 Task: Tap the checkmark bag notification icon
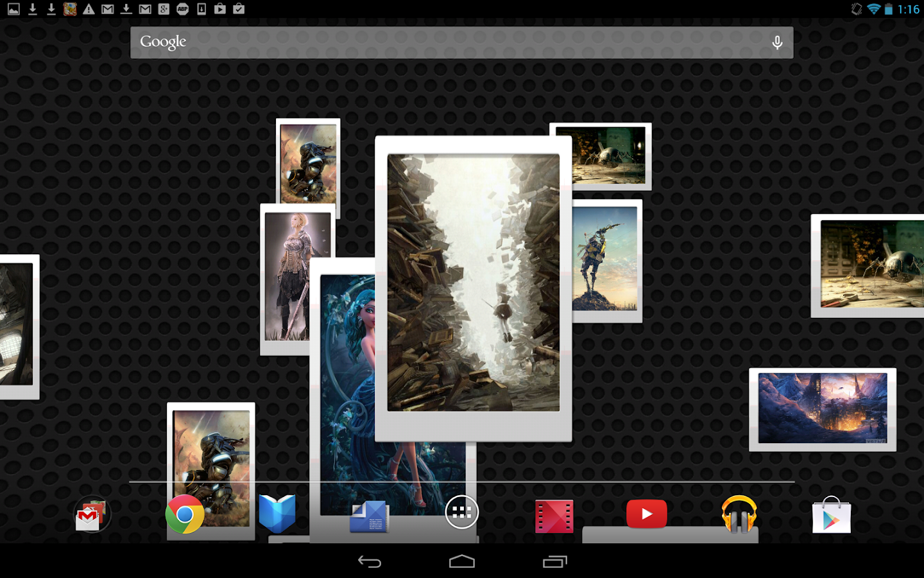pyautogui.click(x=239, y=9)
